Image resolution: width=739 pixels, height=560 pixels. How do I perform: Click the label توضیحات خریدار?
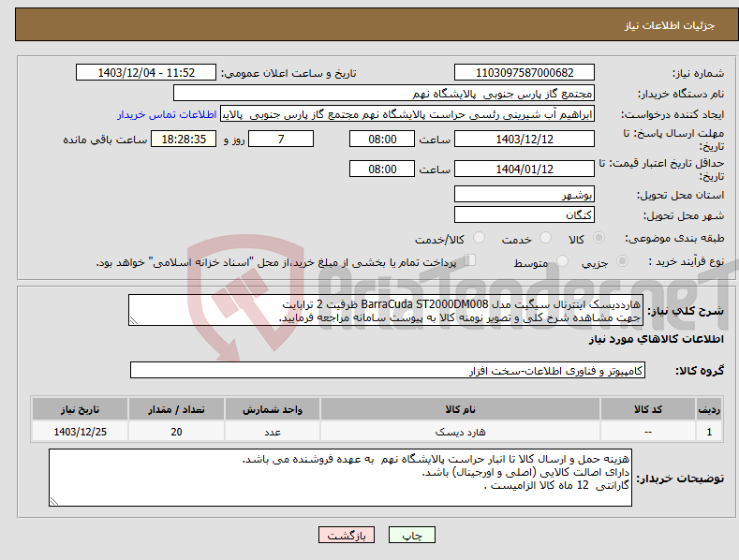(x=680, y=479)
